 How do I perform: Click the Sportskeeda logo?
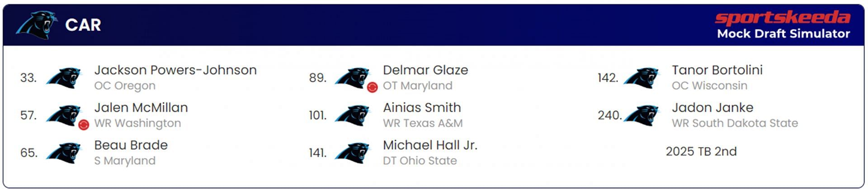782,18
